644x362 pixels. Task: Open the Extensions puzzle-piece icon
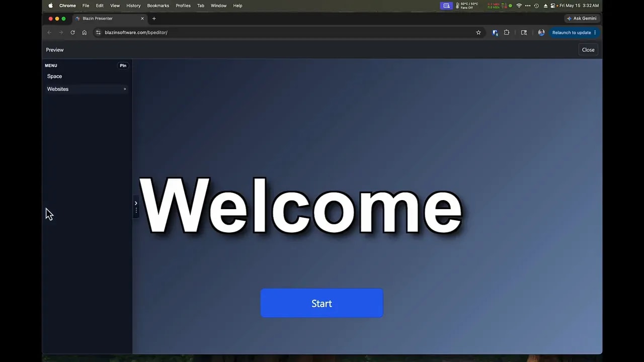click(x=507, y=33)
